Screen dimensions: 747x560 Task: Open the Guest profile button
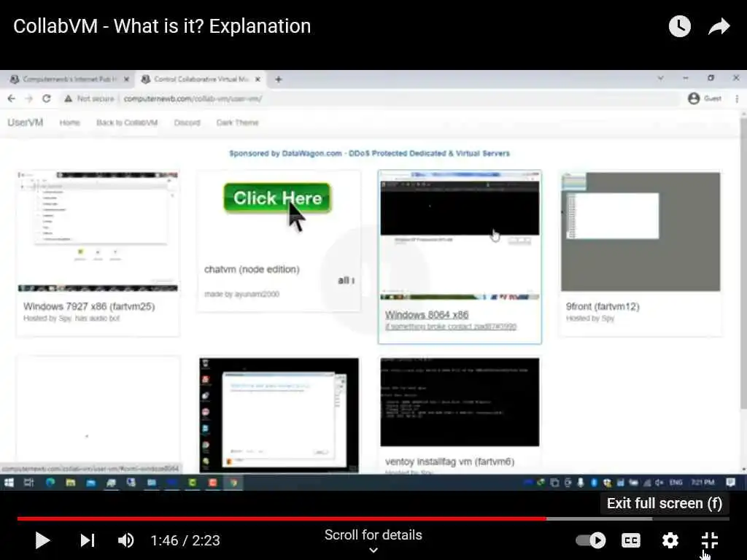(705, 98)
